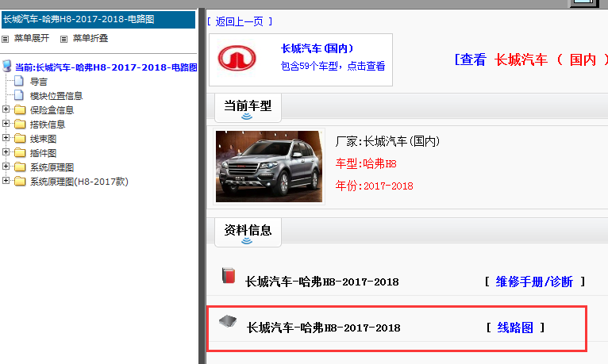Select the 当前车型 tab
The image size is (608, 364).
[248, 108]
